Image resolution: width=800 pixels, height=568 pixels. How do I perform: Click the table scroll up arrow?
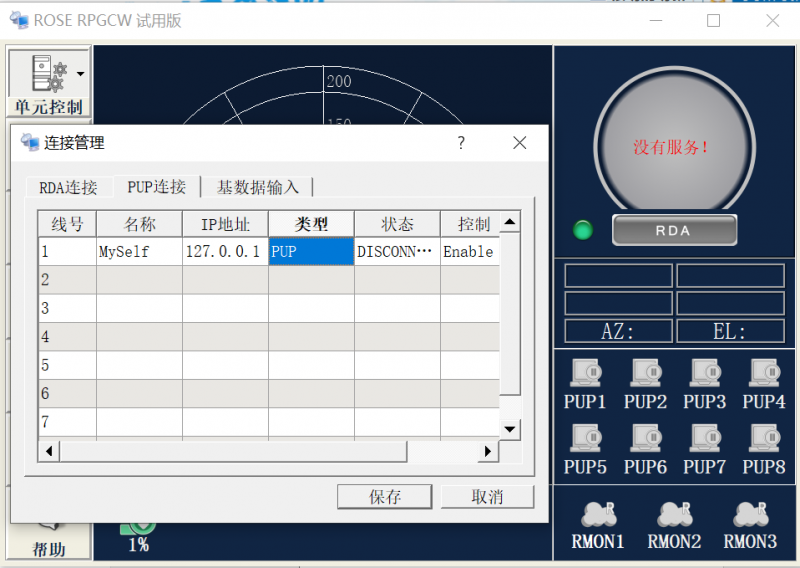click(510, 222)
